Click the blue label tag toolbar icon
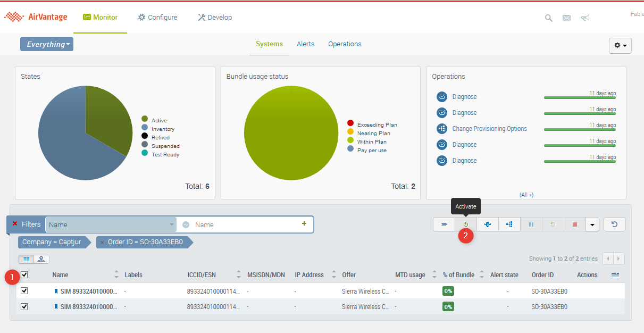 click(x=444, y=224)
